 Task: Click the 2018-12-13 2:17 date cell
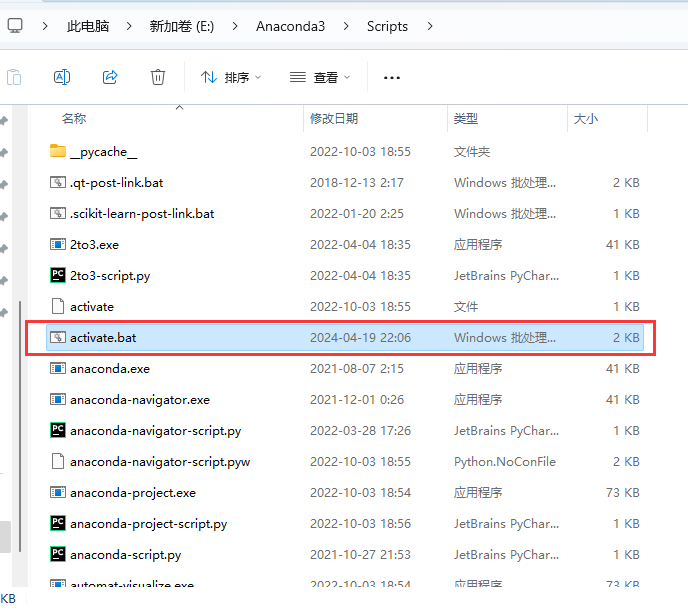click(x=357, y=182)
